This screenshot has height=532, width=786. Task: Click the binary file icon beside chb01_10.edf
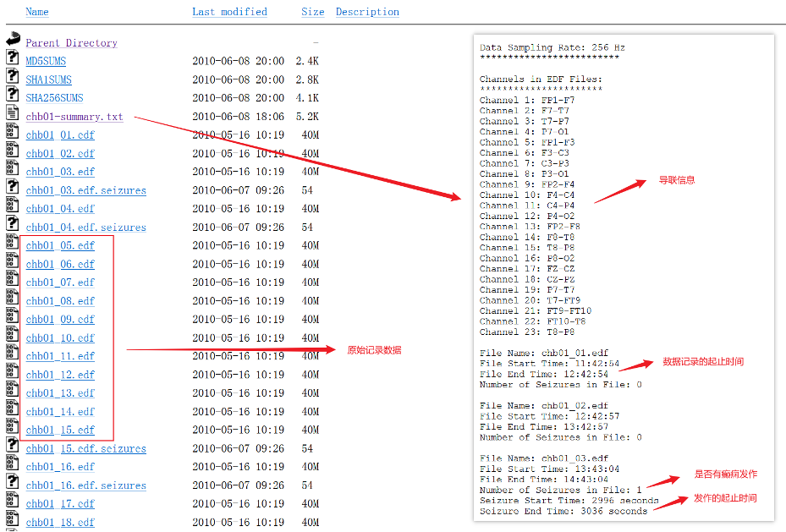tap(13, 334)
